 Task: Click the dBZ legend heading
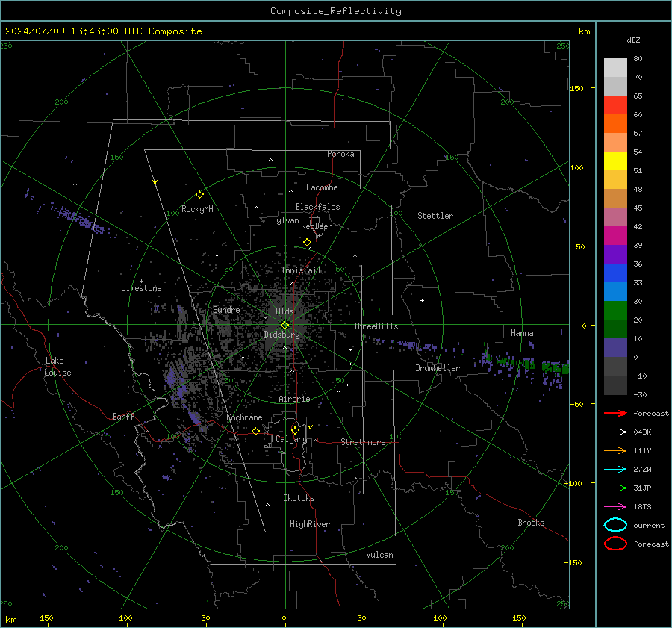pos(633,40)
